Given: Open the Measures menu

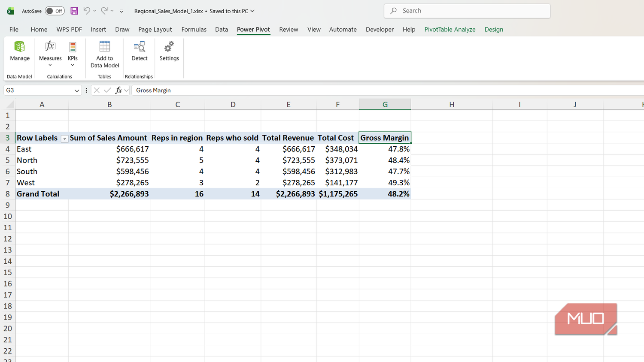Looking at the screenshot, I should [50, 54].
